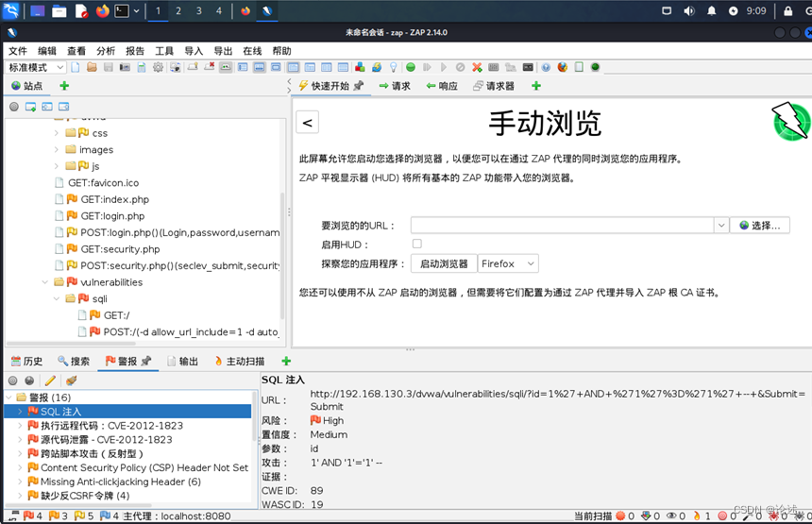This screenshot has width=812, height=524.
Task: Click the light bulb tips icon
Action: tap(393, 67)
